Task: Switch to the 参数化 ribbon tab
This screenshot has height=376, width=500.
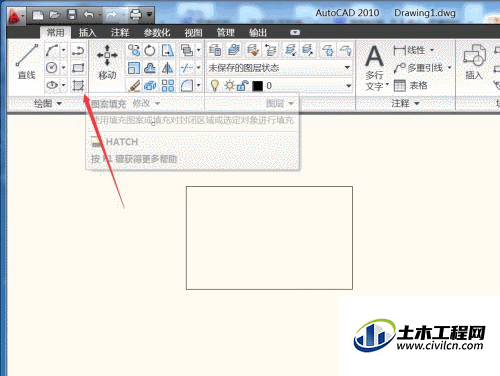Action: click(157, 32)
